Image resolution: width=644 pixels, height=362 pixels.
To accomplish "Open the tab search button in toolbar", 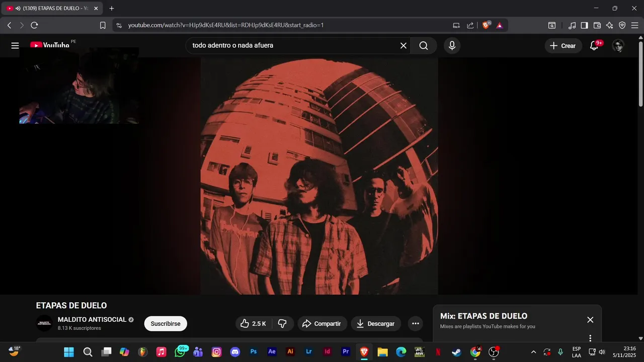I will click(552, 25).
